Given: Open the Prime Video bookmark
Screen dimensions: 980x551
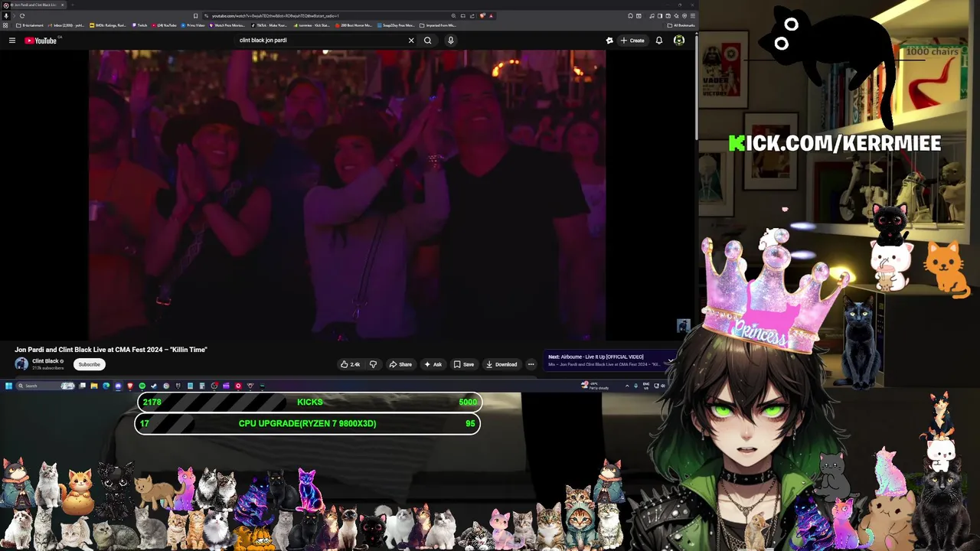Looking at the screenshot, I should [193, 25].
